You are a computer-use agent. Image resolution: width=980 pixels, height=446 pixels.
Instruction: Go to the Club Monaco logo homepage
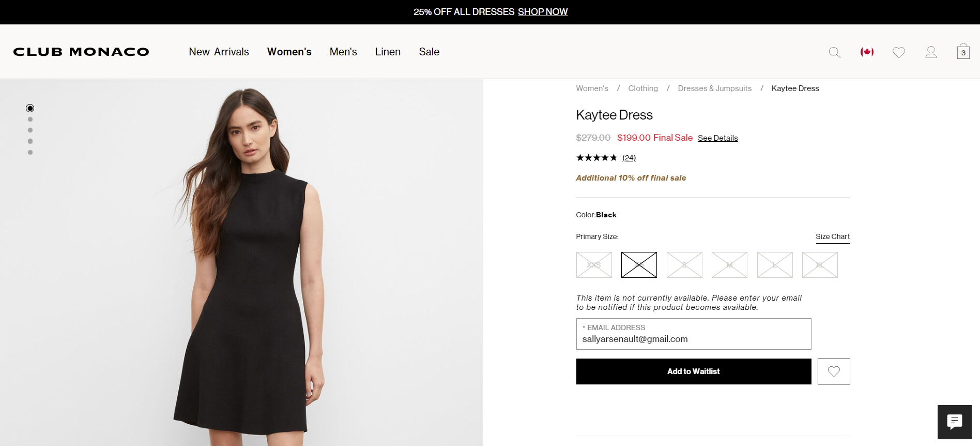[x=81, y=52]
